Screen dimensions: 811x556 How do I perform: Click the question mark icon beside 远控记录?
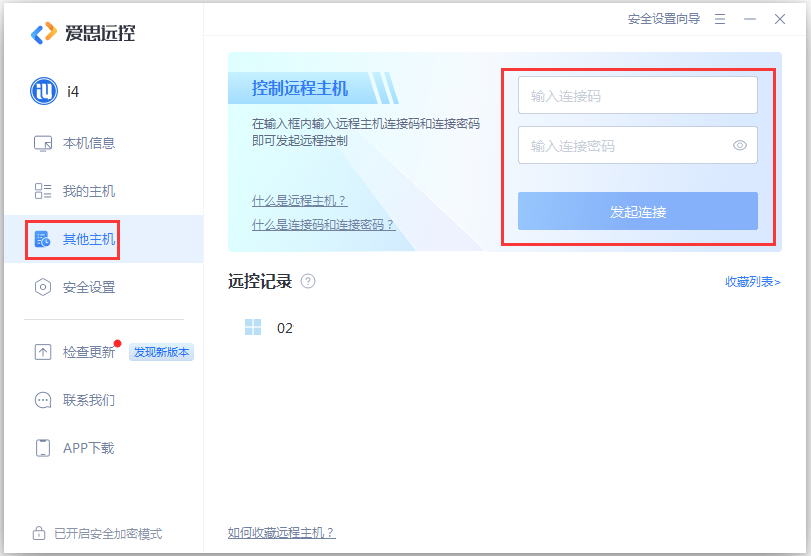click(x=308, y=281)
